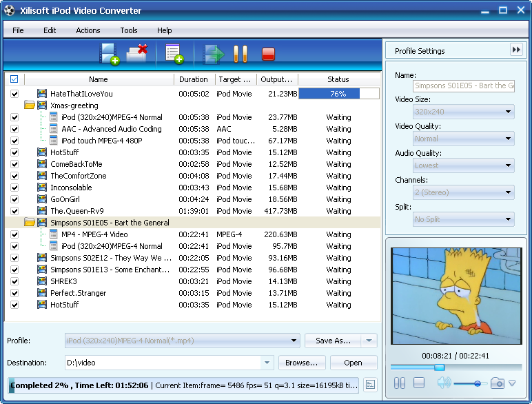
Task: Open the log view icon beside status bar
Action: 370,385
